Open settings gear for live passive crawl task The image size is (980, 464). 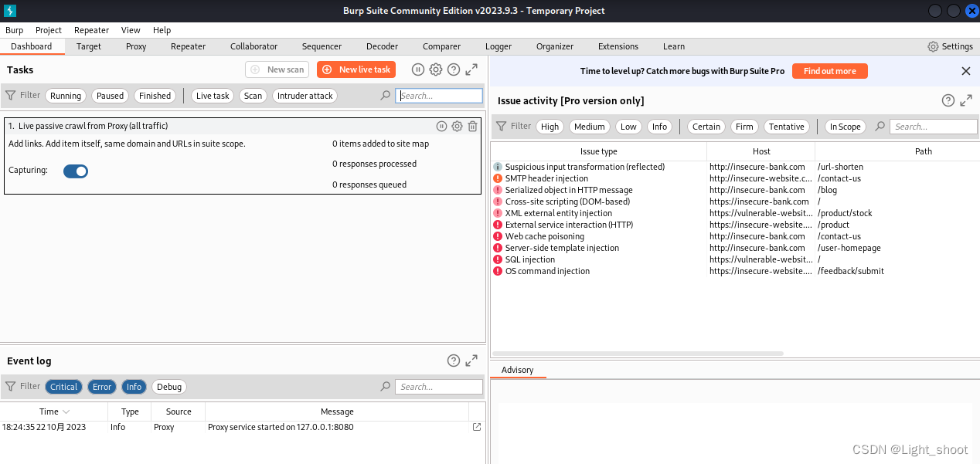[x=457, y=126]
